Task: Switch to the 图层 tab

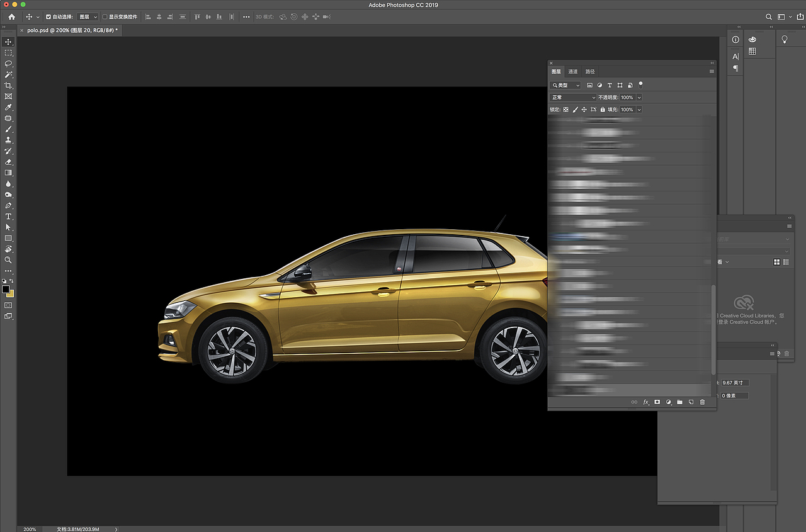Action: [x=556, y=72]
